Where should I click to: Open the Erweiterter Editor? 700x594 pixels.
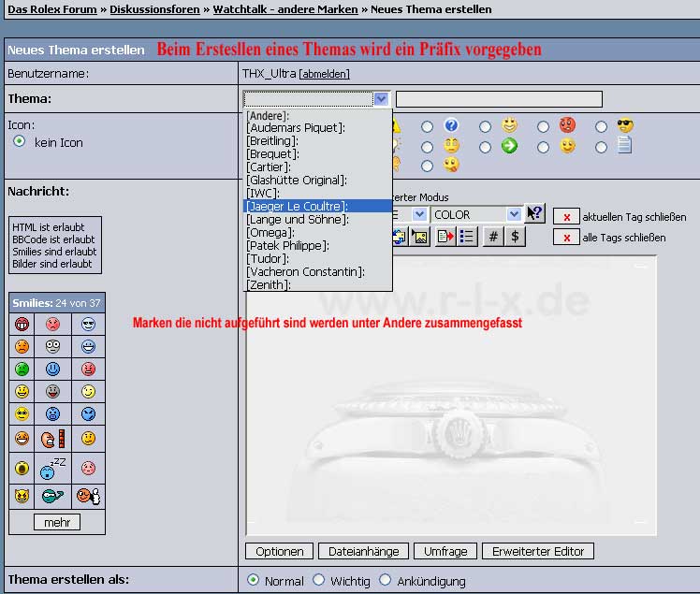(538, 552)
